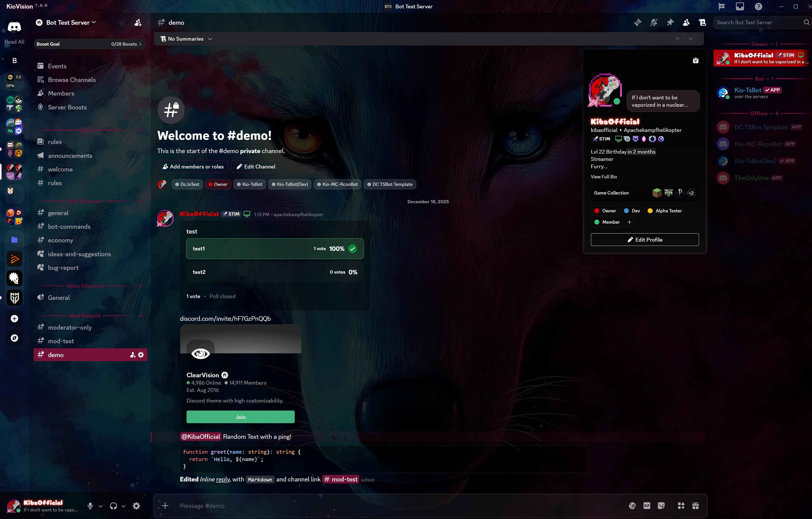Open microphone input options chevron
The width and height of the screenshot is (812, 519).
(101, 506)
